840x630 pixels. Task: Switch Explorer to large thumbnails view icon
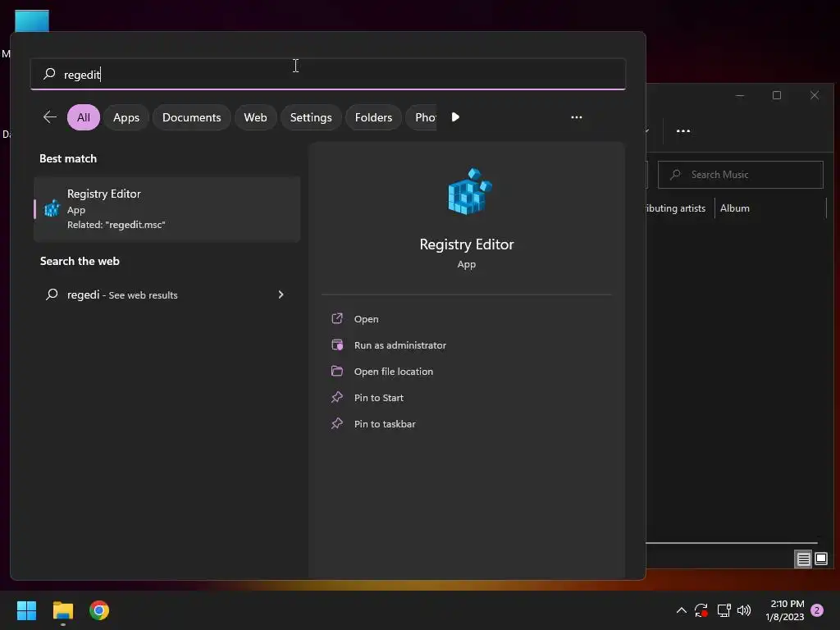pyautogui.click(x=820, y=559)
